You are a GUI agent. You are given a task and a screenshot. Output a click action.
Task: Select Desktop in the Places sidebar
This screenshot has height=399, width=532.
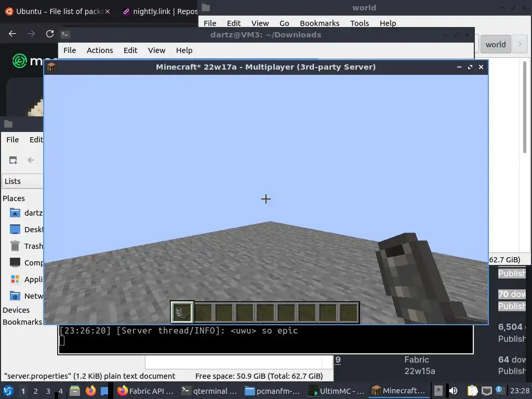click(26, 229)
